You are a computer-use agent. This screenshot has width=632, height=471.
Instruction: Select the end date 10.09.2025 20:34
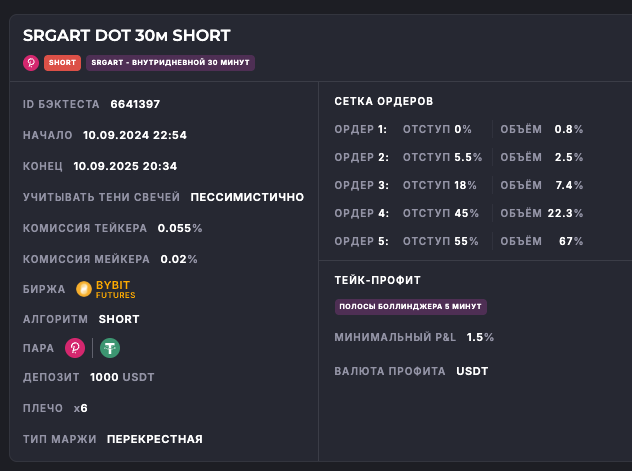tap(124, 166)
